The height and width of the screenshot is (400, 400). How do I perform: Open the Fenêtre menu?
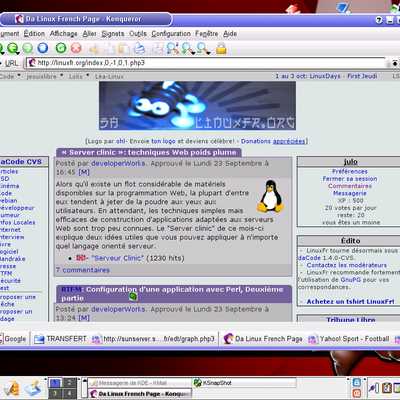[207, 34]
